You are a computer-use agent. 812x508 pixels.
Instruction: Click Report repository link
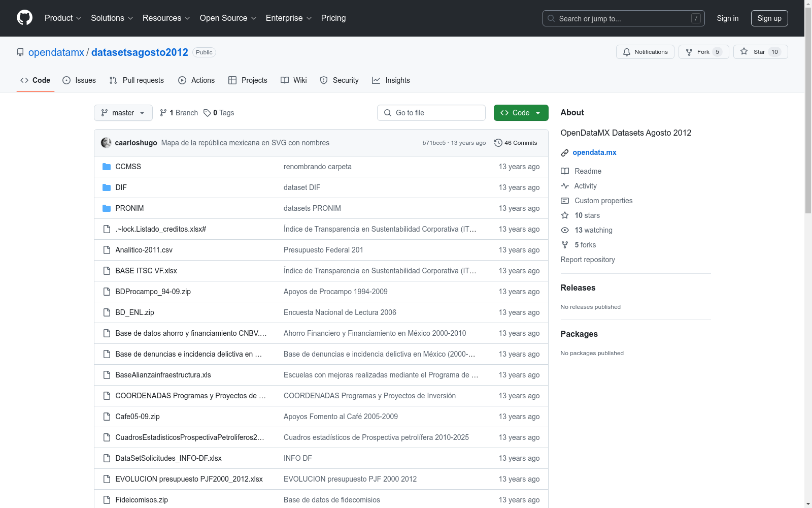tap(588, 260)
